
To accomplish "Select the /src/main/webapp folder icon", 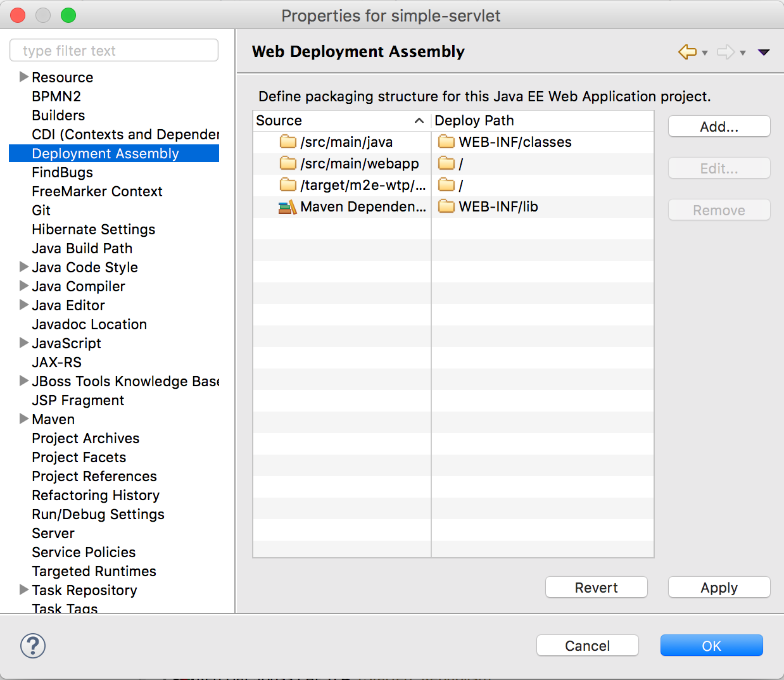I will coord(288,163).
